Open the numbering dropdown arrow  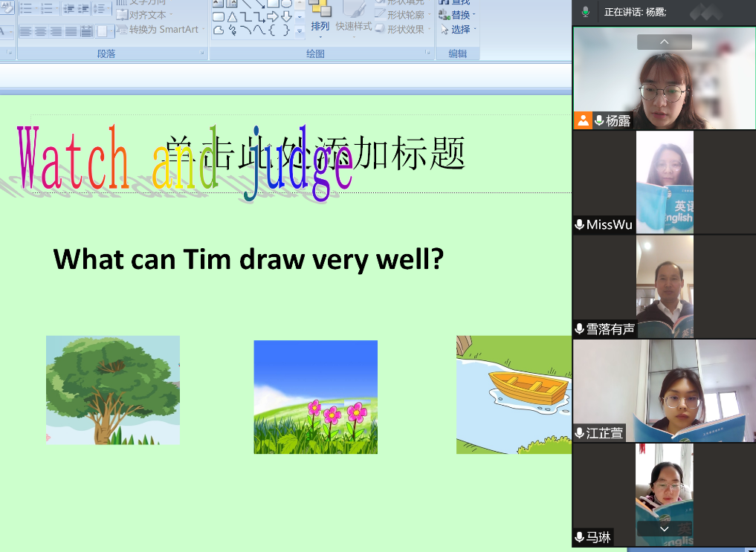57,8
